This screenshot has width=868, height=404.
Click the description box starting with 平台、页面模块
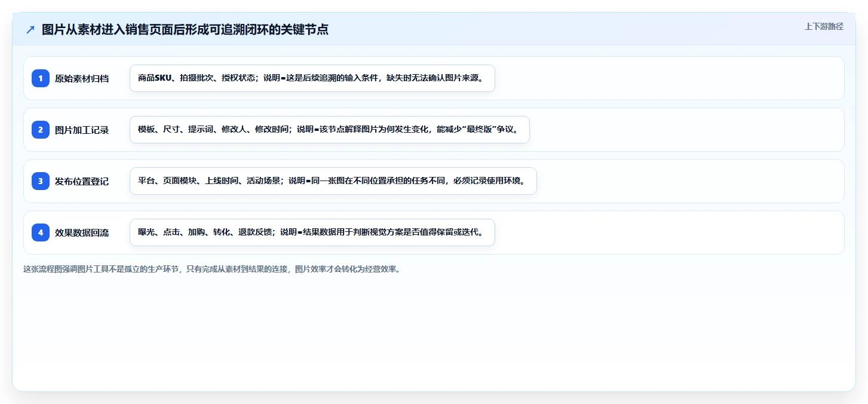tap(333, 181)
